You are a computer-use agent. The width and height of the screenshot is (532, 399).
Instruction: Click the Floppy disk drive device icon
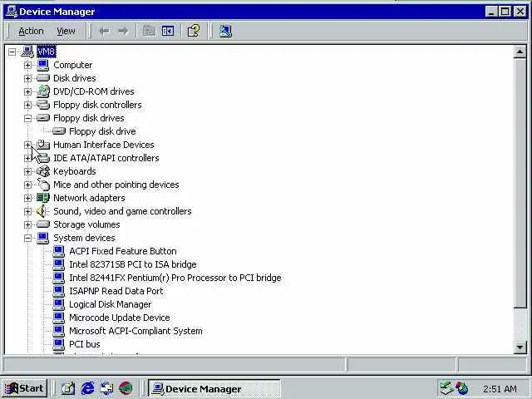click(59, 131)
